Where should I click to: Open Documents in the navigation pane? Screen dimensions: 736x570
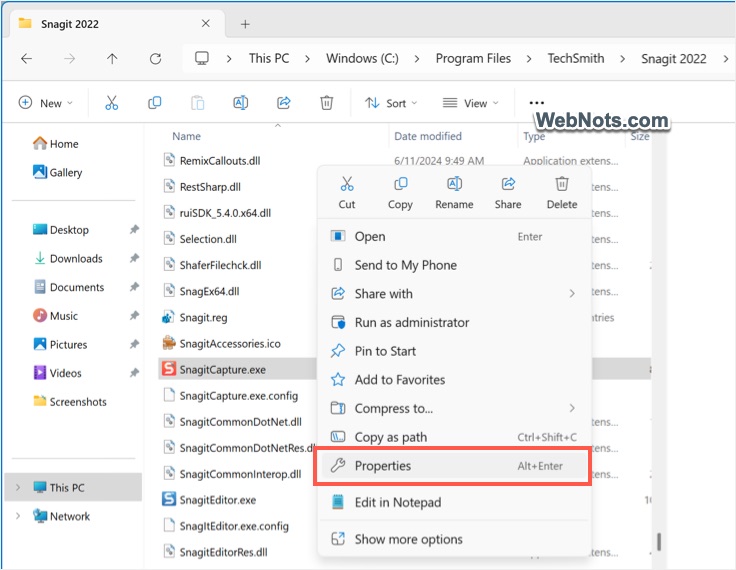pos(69,287)
